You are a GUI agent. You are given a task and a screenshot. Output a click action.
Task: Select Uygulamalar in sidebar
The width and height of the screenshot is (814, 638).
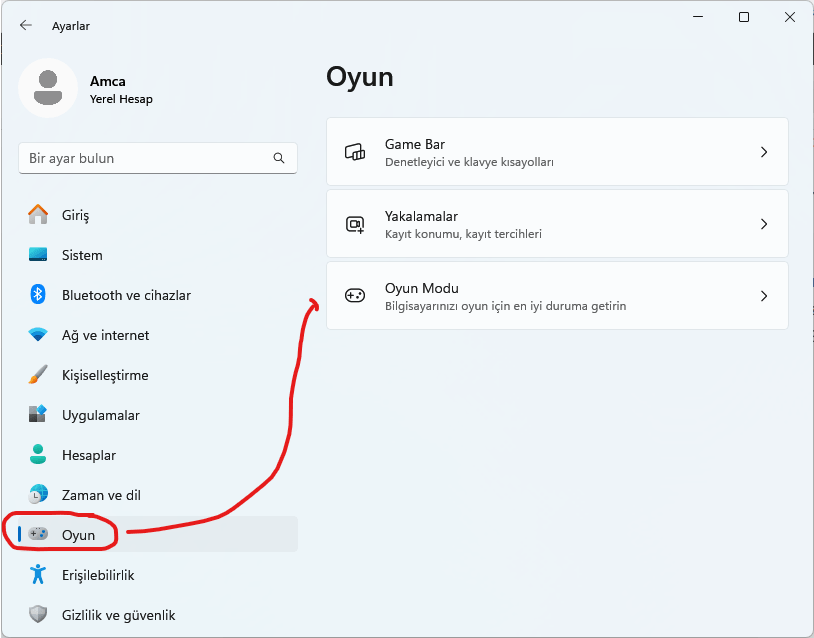pyautogui.click(x=158, y=414)
